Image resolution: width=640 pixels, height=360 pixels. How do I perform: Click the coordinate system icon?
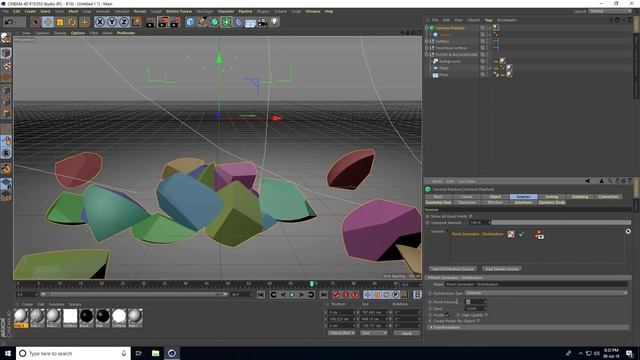[137, 22]
